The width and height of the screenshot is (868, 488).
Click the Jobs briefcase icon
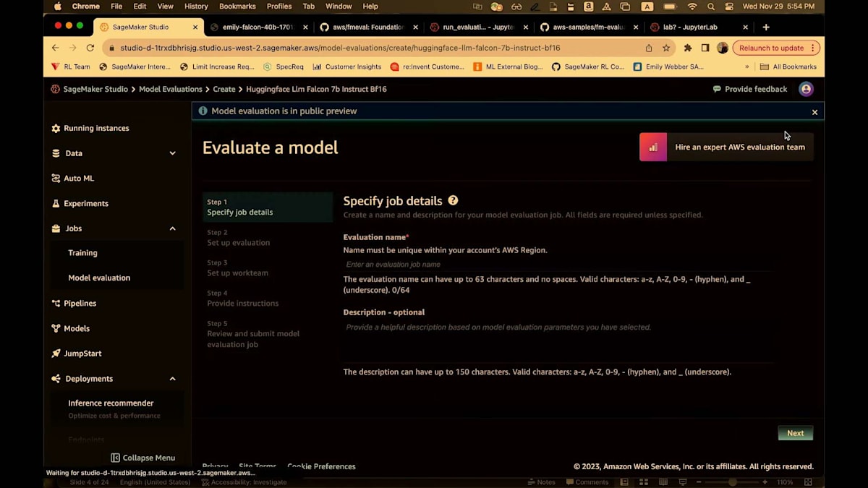coord(56,228)
